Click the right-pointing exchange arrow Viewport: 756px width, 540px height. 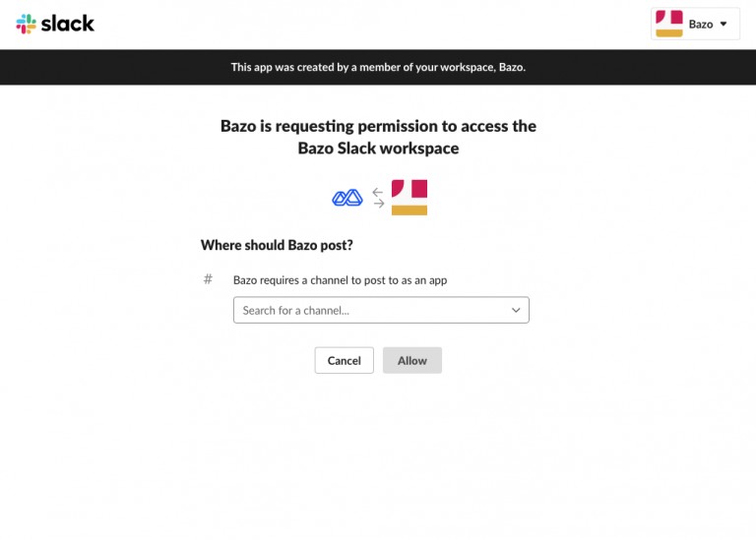[379, 204]
